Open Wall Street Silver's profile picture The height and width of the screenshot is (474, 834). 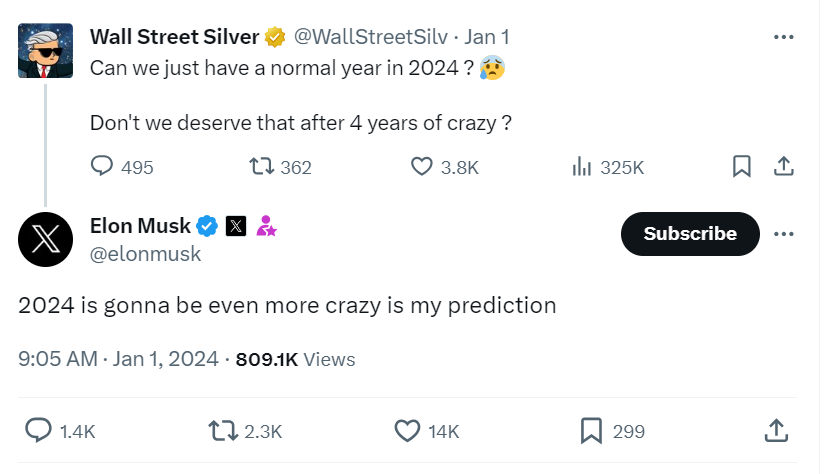[45, 51]
